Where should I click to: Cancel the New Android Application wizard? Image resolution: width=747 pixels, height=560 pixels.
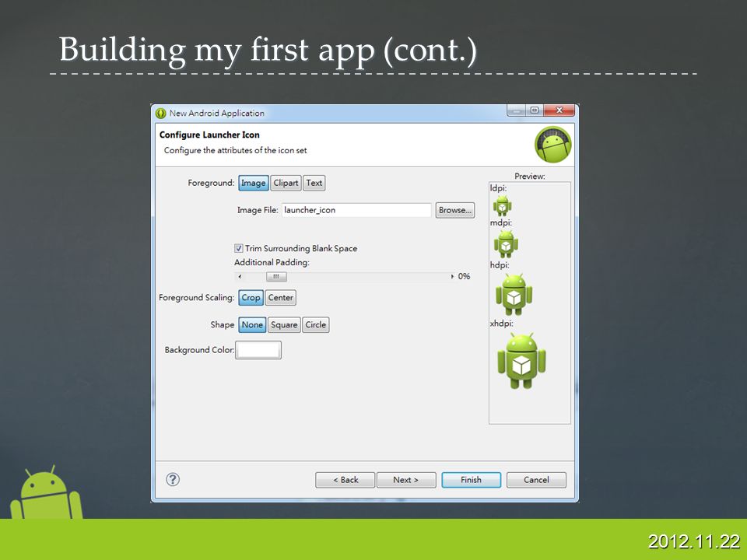point(536,480)
